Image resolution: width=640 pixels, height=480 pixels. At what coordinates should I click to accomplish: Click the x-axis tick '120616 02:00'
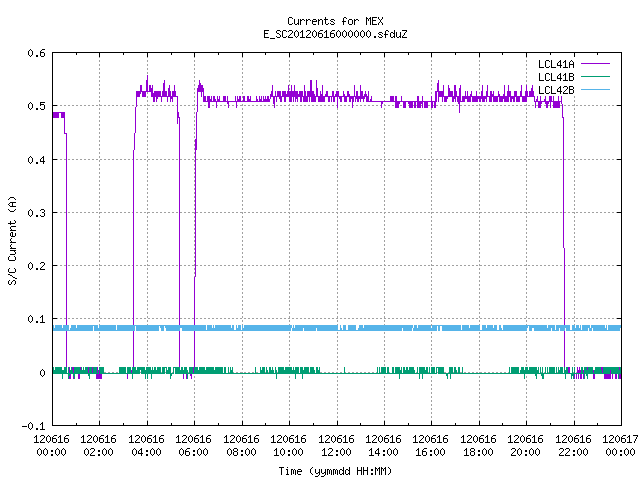pos(99,446)
